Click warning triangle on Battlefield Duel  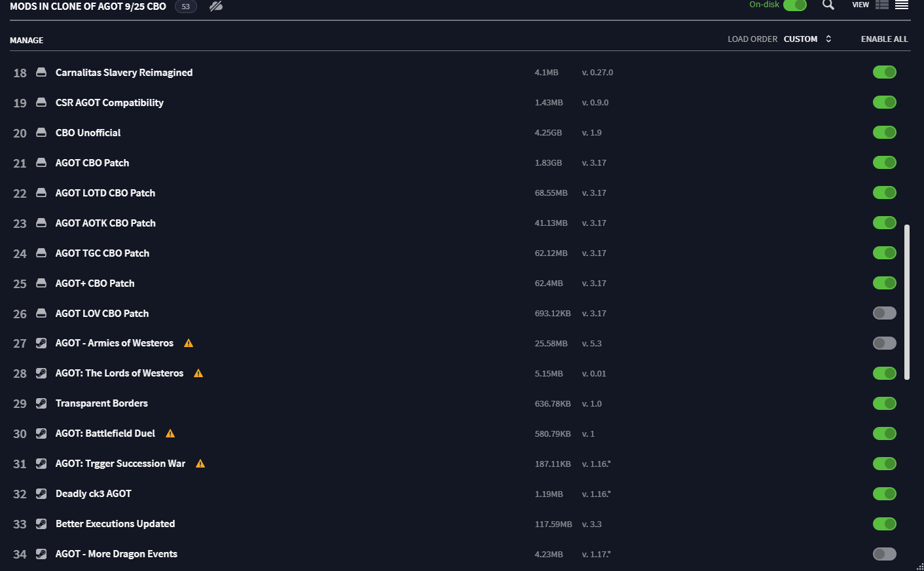coord(170,433)
